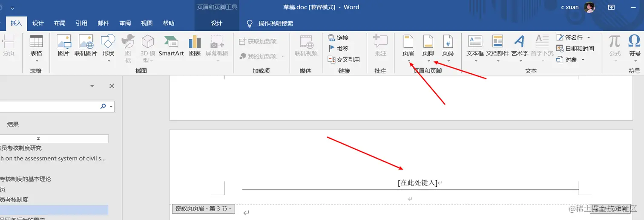Expand the 表格 dropdown arrow

(x=36, y=61)
